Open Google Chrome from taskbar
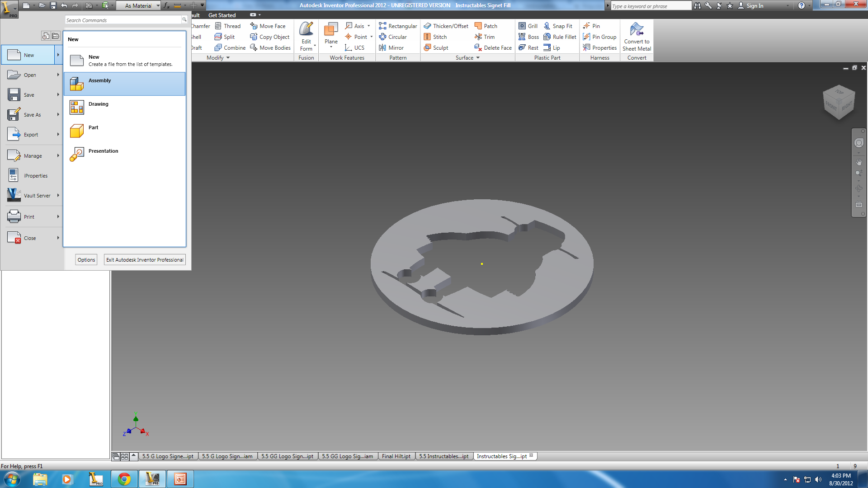Screen dimensions: 868x488 [124, 479]
